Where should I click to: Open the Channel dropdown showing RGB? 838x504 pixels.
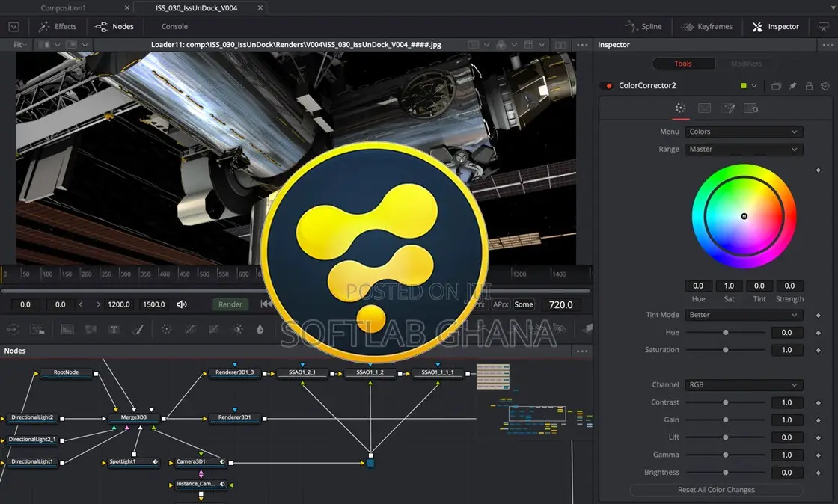tap(744, 385)
